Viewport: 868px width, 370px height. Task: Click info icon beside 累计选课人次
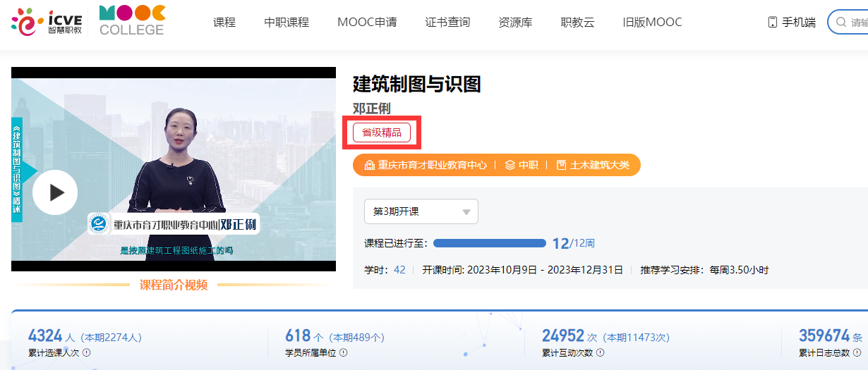pyautogui.click(x=87, y=352)
